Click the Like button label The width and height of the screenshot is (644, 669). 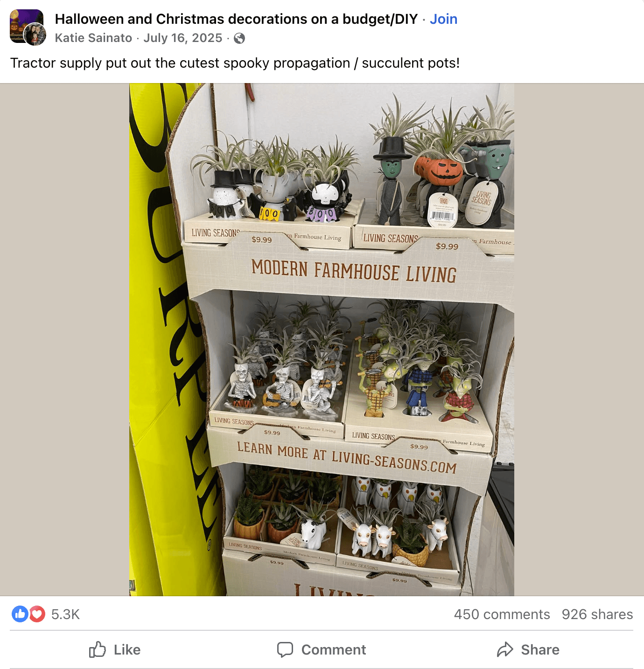127,650
